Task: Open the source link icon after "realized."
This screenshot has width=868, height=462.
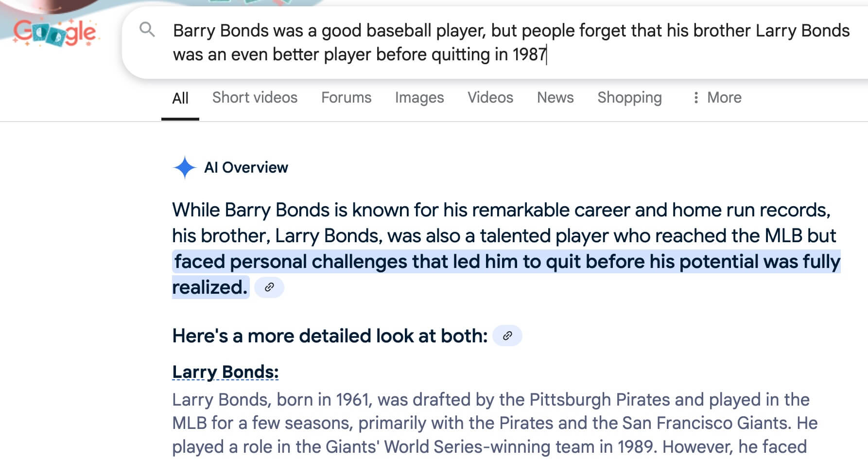Action: 269,287
